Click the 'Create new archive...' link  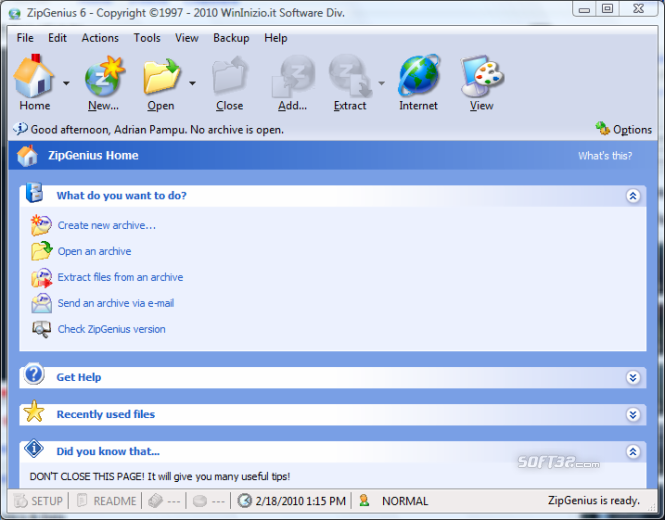coord(107,225)
